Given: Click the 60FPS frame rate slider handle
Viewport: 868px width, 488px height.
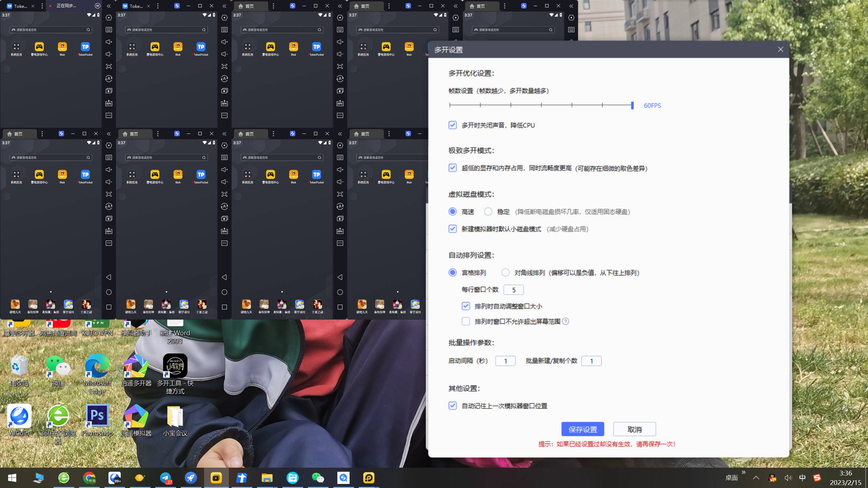Looking at the screenshot, I should (x=632, y=105).
